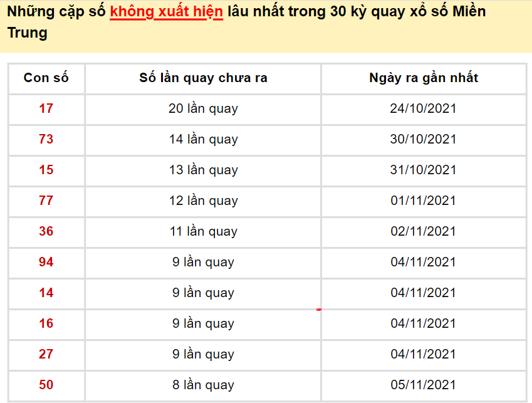
Task: Select the date 24/10/2021 cell
Action: pyautogui.click(x=423, y=108)
